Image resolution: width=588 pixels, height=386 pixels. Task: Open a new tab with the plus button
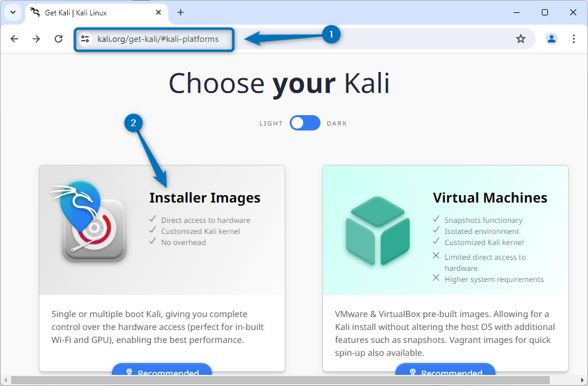(180, 12)
